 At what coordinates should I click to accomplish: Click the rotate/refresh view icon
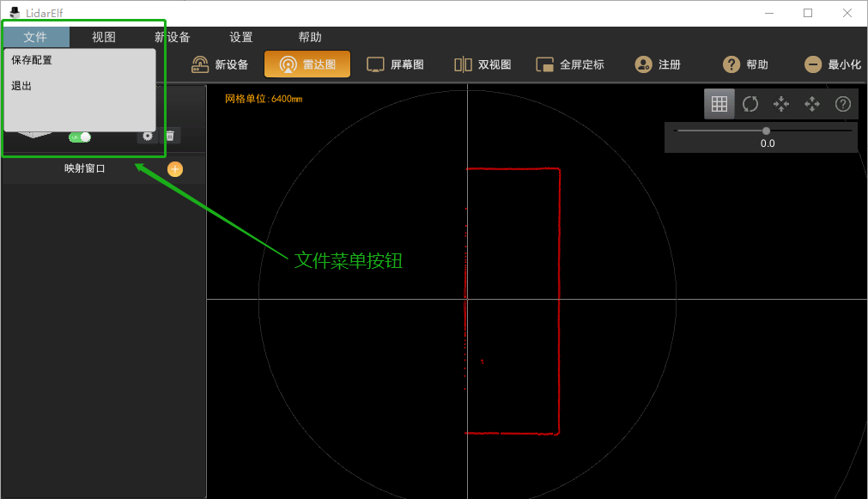tap(750, 104)
